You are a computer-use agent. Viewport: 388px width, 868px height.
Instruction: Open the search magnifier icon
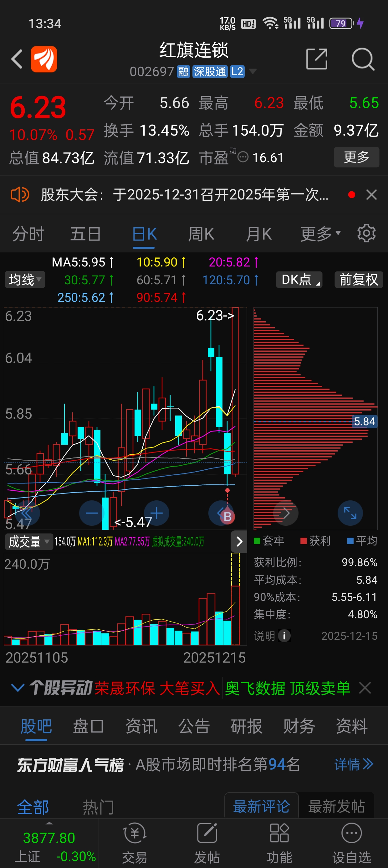point(363,59)
